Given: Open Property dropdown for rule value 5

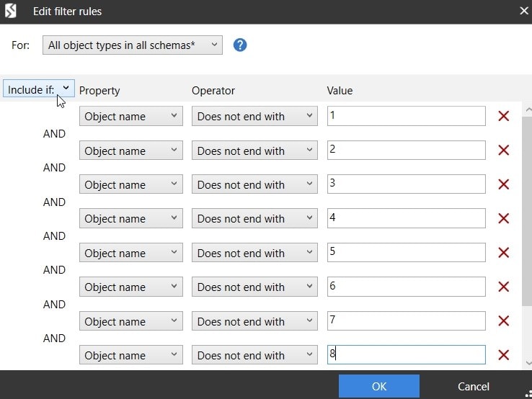Looking at the screenshot, I should [131, 253].
